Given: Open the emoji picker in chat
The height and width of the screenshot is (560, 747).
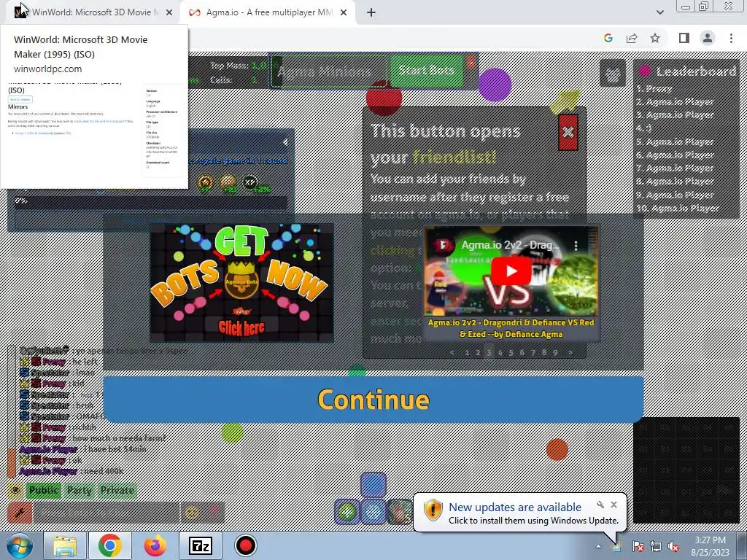Looking at the screenshot, I should point(192,513).
